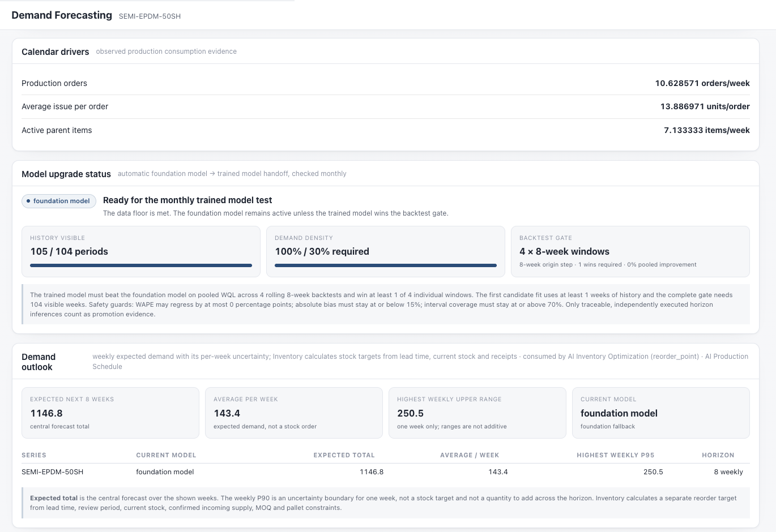Select the SEMI-EPDM-50SH series row cell
Viewport: 776px width, 532px height.
pyautogui.click(x=53, y=472)
